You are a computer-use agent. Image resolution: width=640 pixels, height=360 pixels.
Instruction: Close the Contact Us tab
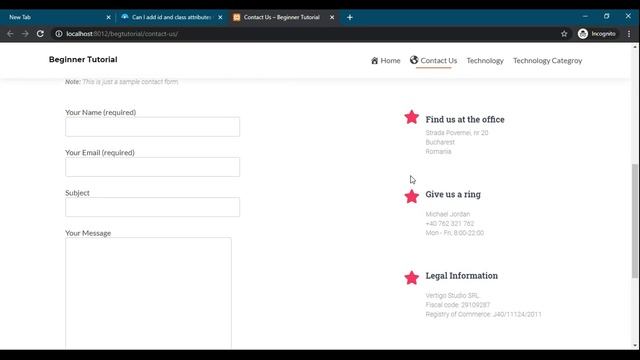332,17
